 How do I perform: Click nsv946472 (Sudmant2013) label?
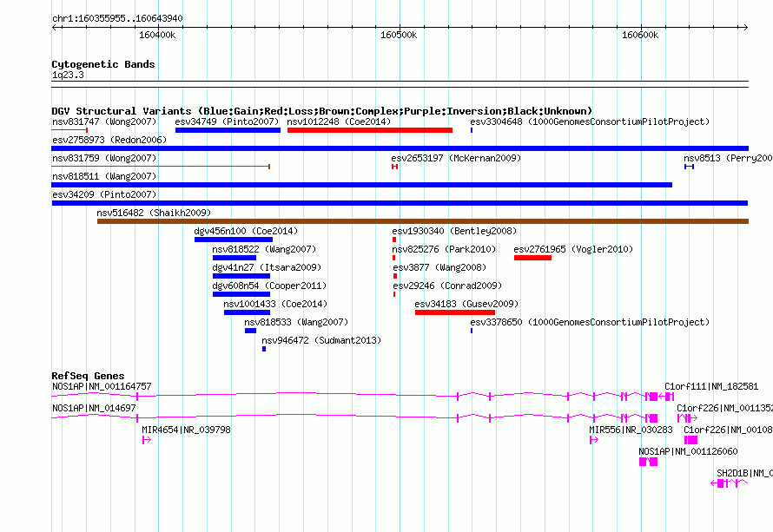tap(321, 340)
